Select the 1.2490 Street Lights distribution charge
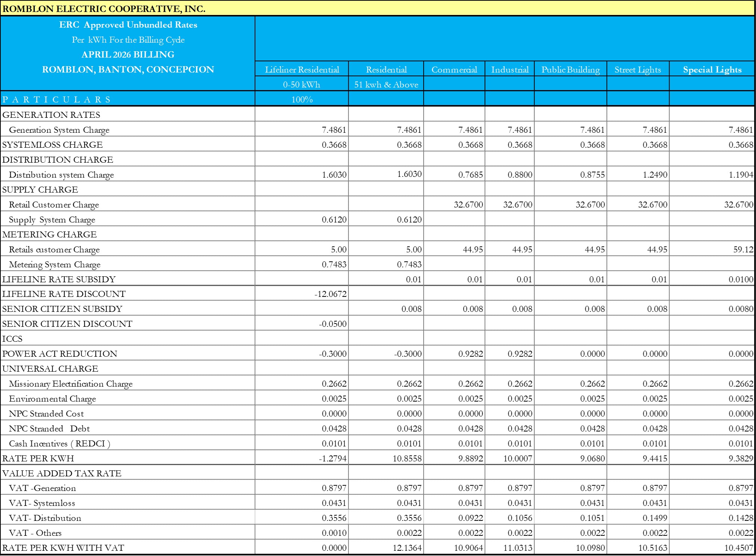The height and width of the screenshot is (556, 756). tap(655, 175)
